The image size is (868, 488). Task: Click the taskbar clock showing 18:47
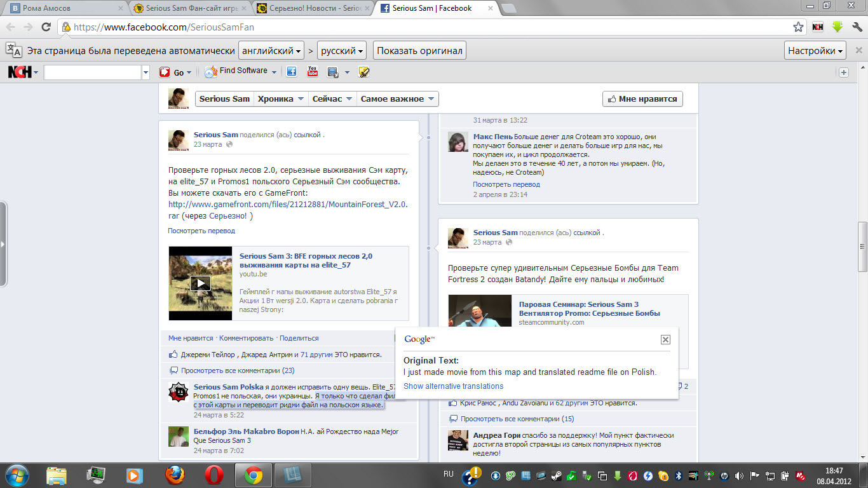click(834, 475)
